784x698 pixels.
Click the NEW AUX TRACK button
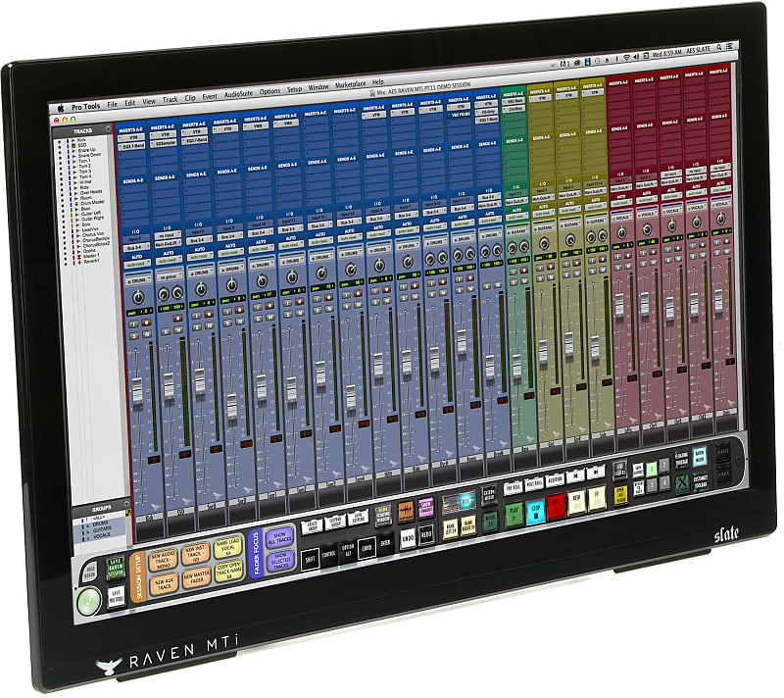163,583
